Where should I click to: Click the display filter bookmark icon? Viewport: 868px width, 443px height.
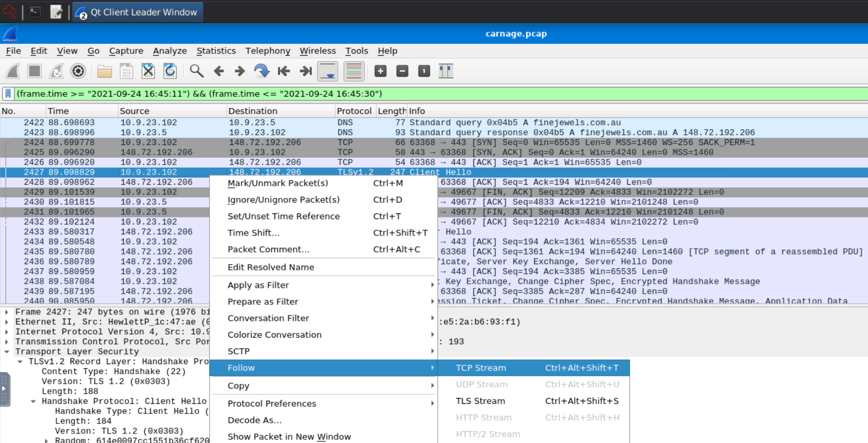click(8, 94)
